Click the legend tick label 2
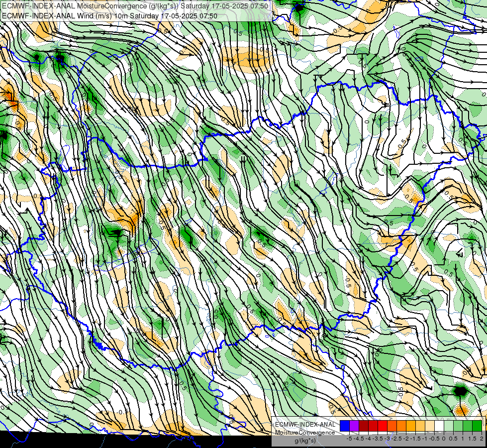The height and width of the screenshot is (448, 487). [x=482, y=439]
